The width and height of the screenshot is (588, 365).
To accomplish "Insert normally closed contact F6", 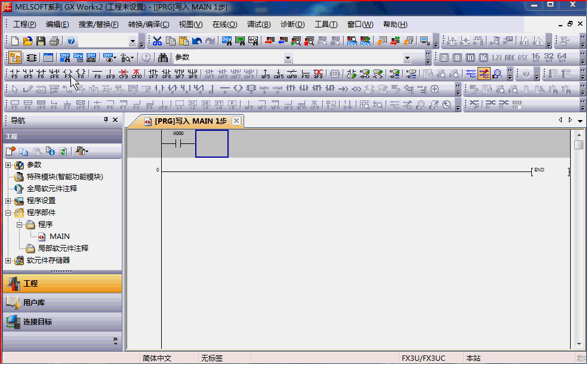I will click(41, 73).
